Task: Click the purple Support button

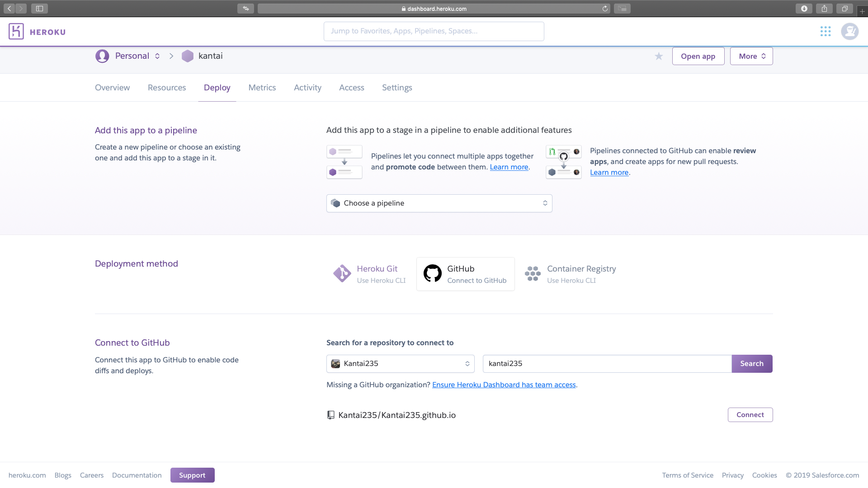Action: (x=192, y=475)
